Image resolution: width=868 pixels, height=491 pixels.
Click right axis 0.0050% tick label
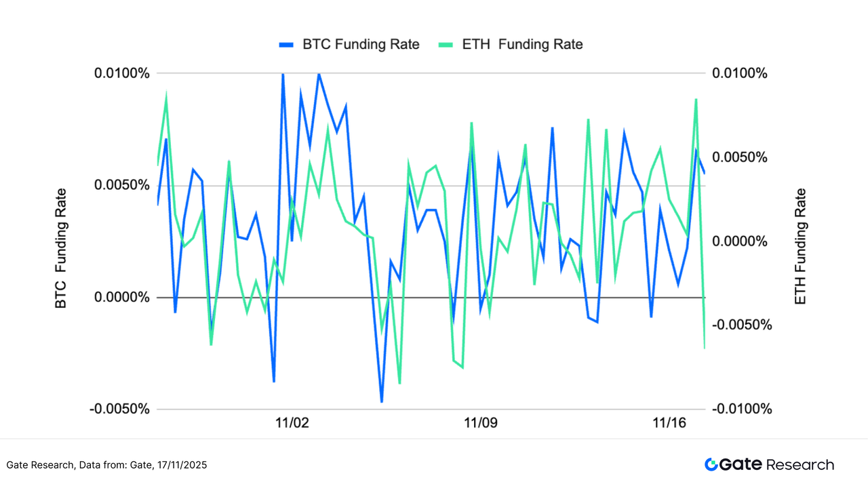(739, 157)
